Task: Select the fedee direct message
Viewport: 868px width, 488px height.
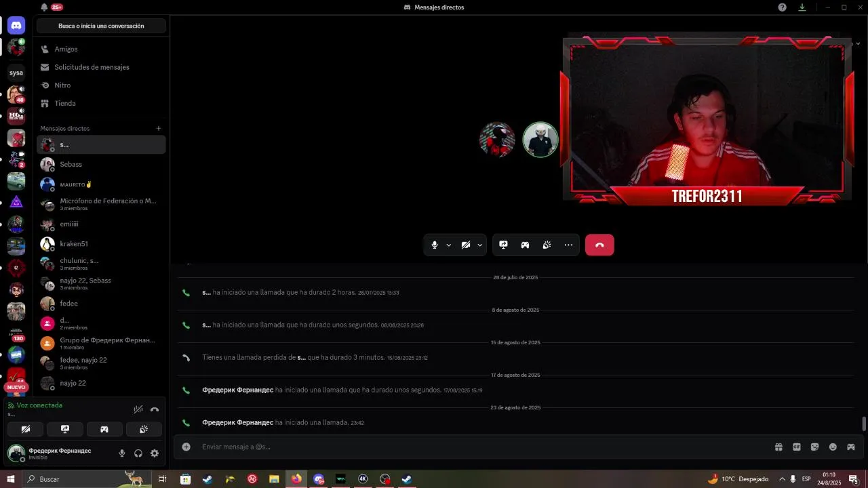Action: point(101,304)
